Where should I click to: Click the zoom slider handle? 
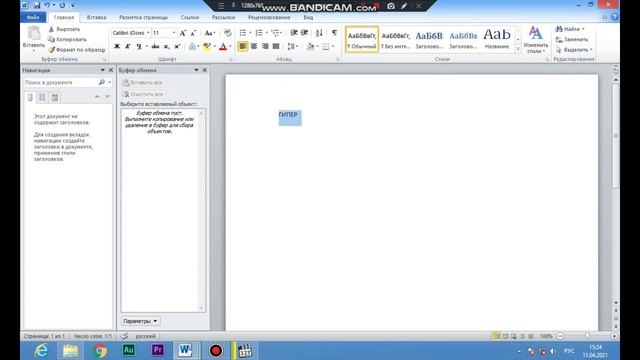tap(587, 336)
